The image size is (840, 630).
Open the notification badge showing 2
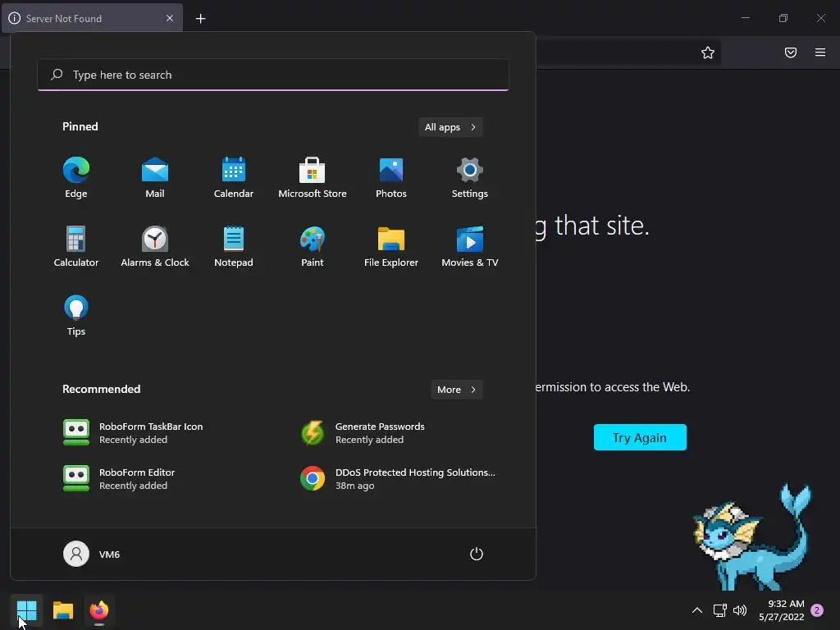point(817,610)
